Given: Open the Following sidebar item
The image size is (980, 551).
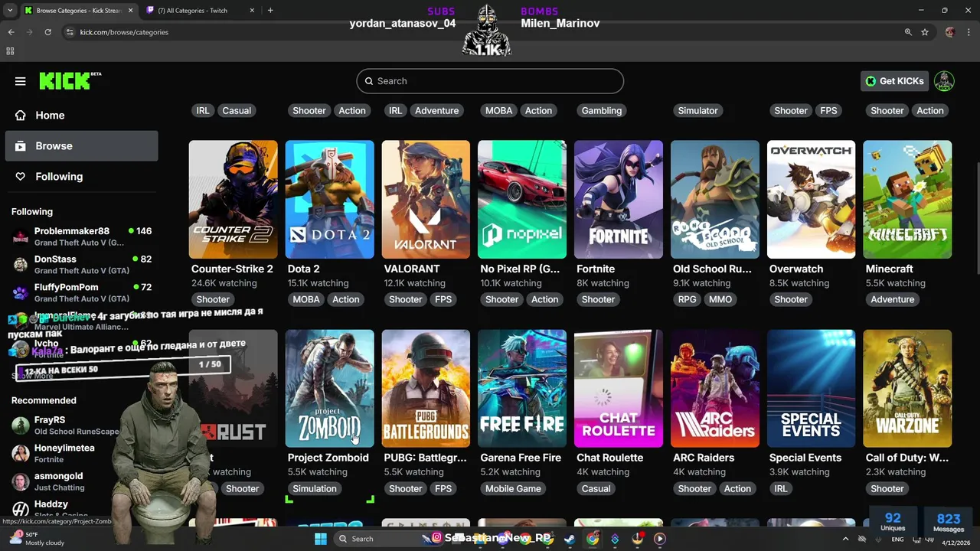Looking at the screenshot, I should tap(81, 177).
